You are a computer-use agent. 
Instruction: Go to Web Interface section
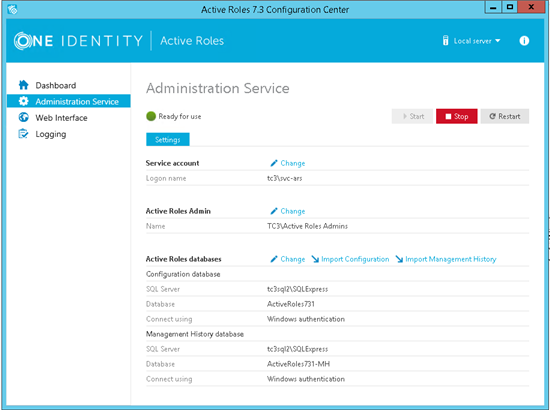click(61, 118)
